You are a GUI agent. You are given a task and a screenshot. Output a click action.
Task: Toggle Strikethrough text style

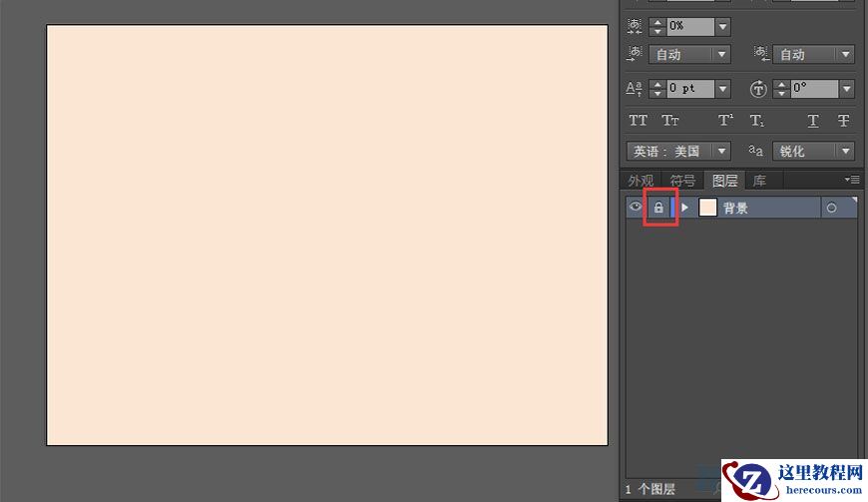click(843, 121)
